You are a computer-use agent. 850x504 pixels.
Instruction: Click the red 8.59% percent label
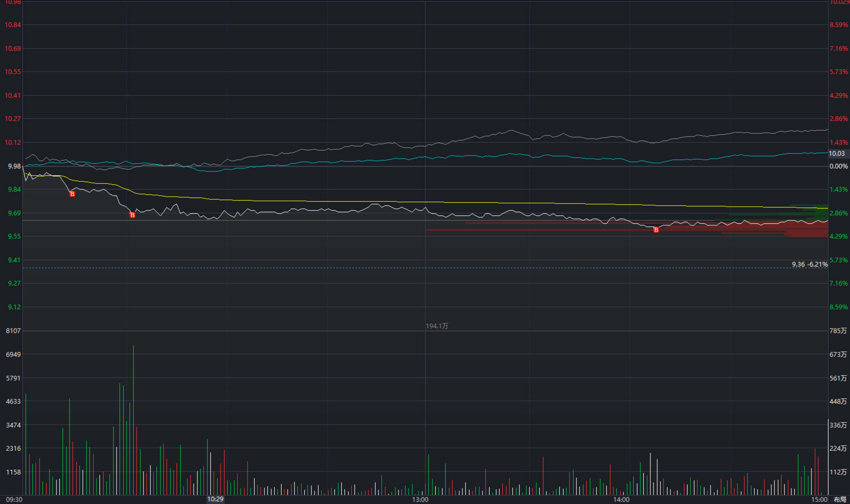(x=839, y=25)
